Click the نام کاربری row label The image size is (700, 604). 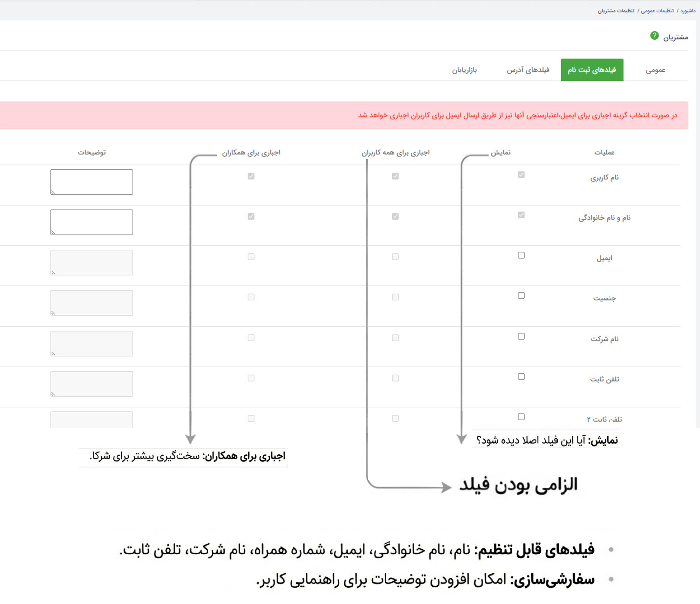pos(604,178)
